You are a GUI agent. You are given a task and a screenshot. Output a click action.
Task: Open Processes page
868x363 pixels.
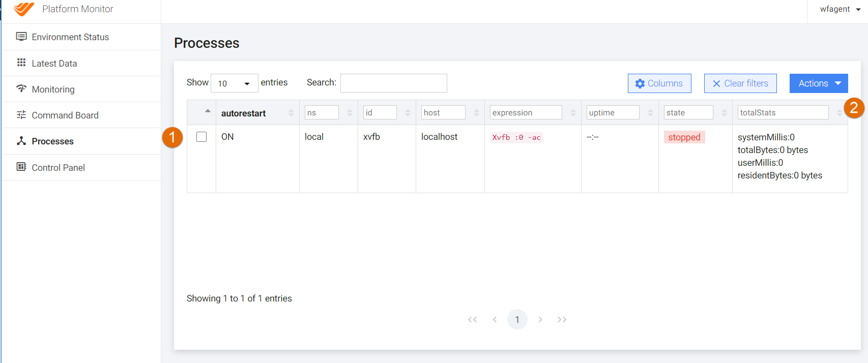[81, 141]
